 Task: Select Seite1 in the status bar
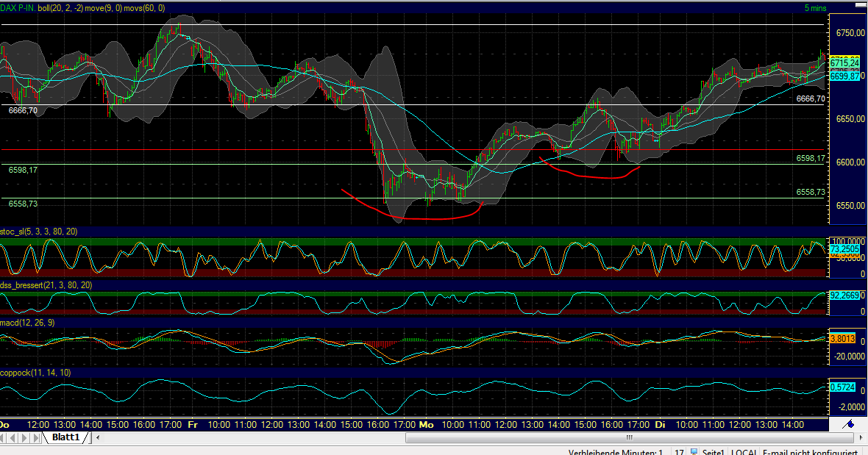pos(714,451)
